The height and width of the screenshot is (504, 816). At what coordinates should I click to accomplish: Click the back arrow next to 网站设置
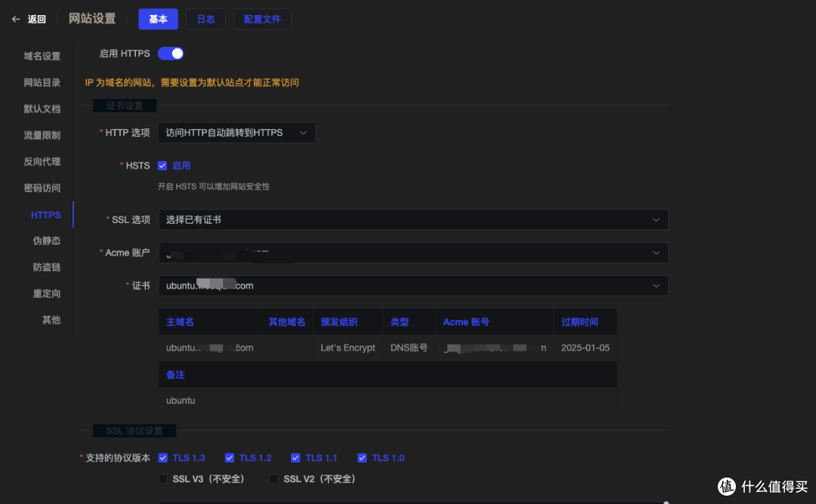14,19
